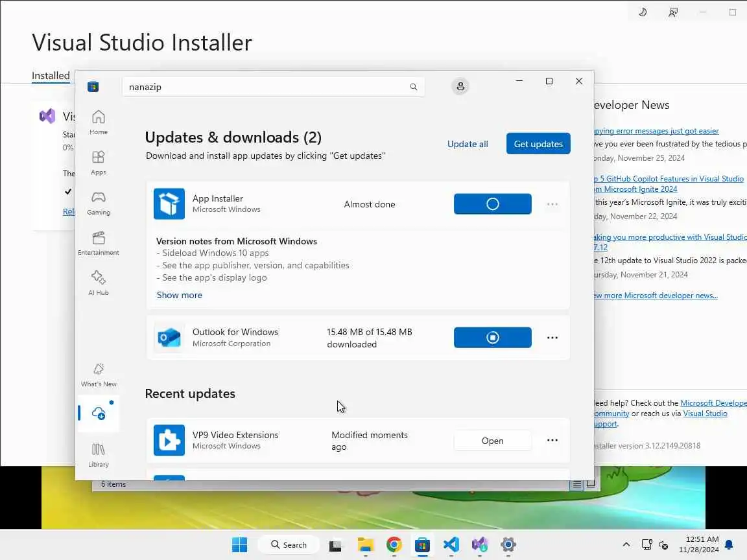The image size is (747, 560).
Task: View more Microsoft developer news link
Action: 656,296
